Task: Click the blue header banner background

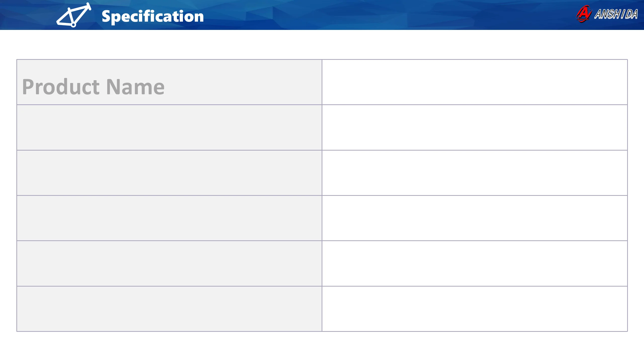Action: [x=352, y=15]
